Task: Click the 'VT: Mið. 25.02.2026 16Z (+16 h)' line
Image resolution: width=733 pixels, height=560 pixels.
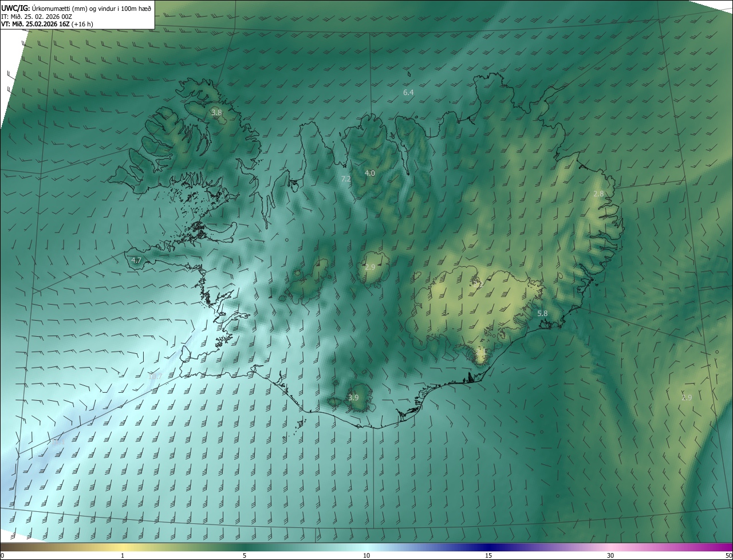Action: 47,25
